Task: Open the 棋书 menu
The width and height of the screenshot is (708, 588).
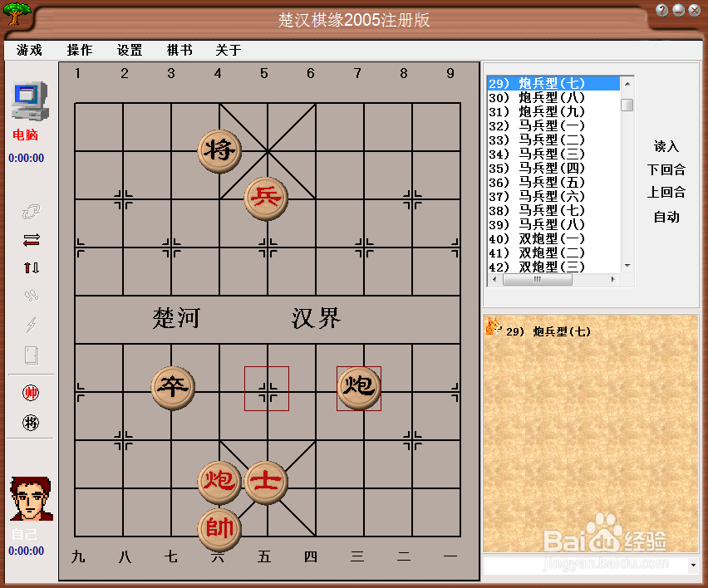Action: (179, 50)
